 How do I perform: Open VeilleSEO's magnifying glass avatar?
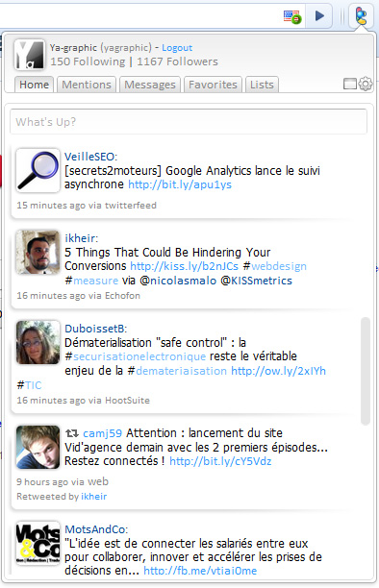(38, 170)
